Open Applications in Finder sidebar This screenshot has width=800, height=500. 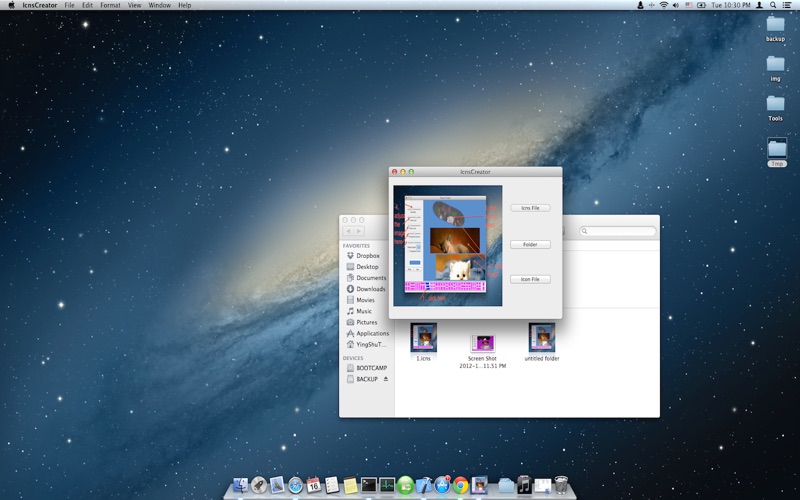pyautogui.click(x=372, y=333)
